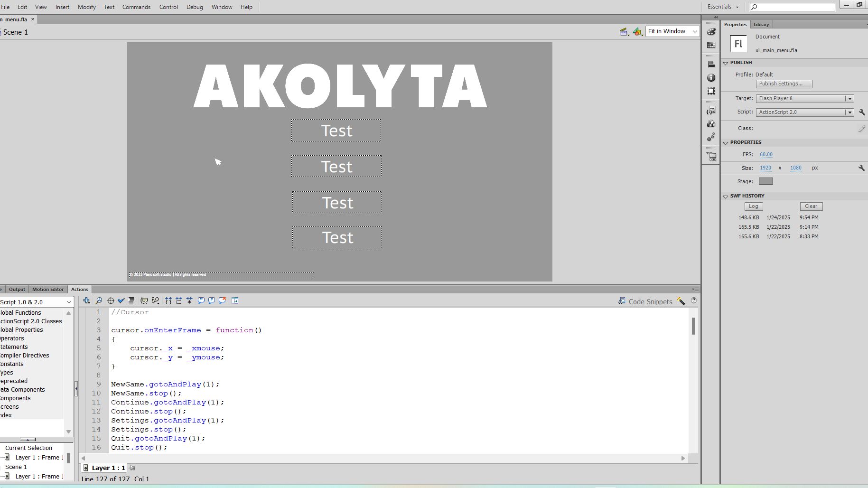The image size is (868, 488).
Task: Click the Publish Settings button
Action: pyautogui.click(x=784, y=84)
